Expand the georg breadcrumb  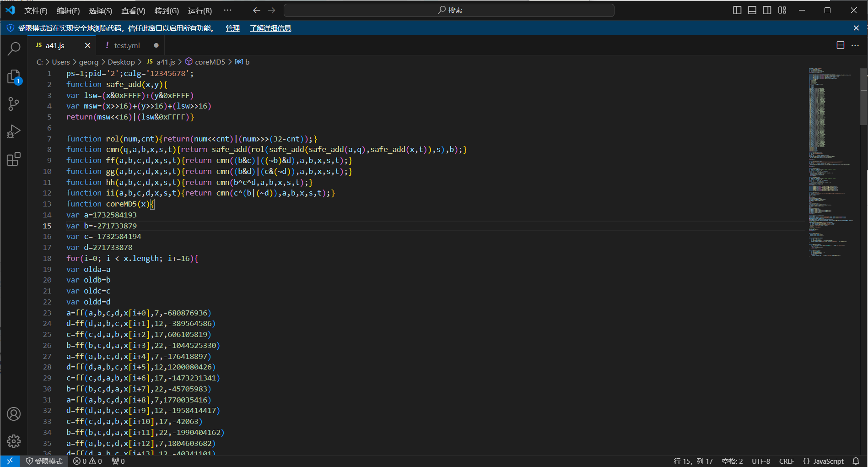pyautogui.click(x=89, y=62)
